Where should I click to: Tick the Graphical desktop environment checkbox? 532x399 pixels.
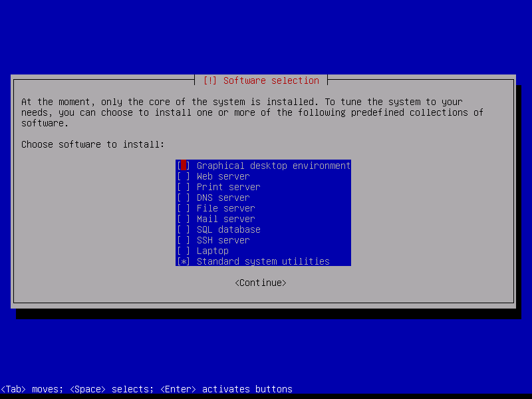tap(184, 166)
